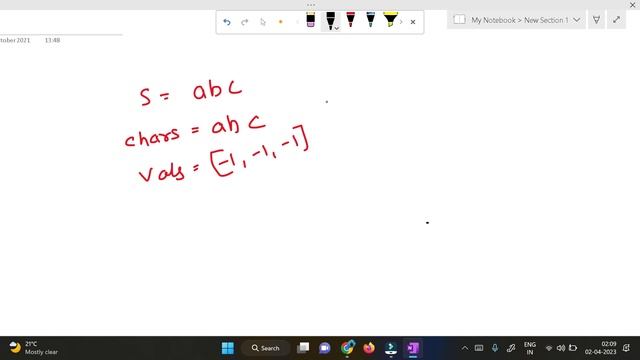This screenshot has height=360, width=640.
Task: Open the pen menu tray icon
Action: coord(511,348)
